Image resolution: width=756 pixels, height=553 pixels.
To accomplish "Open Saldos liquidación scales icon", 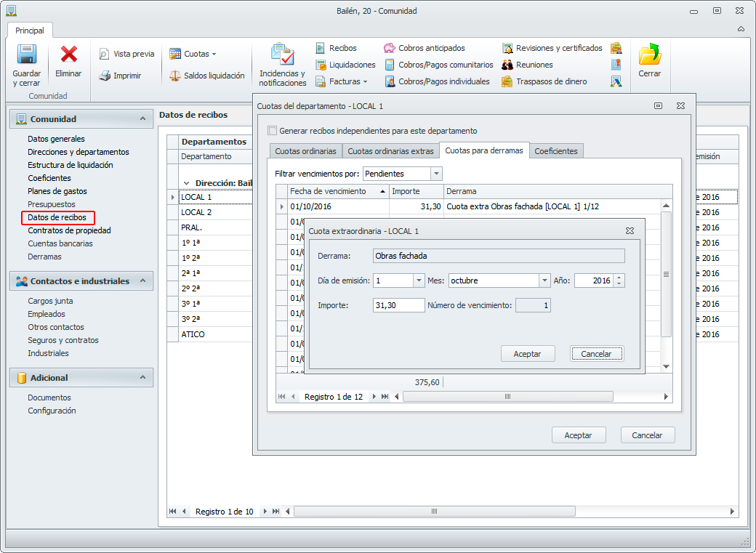I will pyautogui.click(x=174, y=76).
